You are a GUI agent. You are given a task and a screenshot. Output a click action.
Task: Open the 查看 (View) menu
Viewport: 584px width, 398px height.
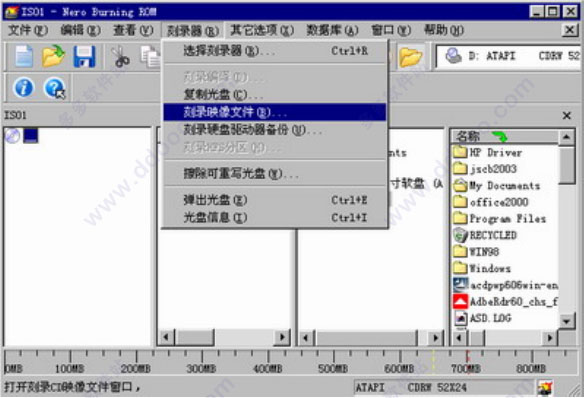[x=133, y=30]
